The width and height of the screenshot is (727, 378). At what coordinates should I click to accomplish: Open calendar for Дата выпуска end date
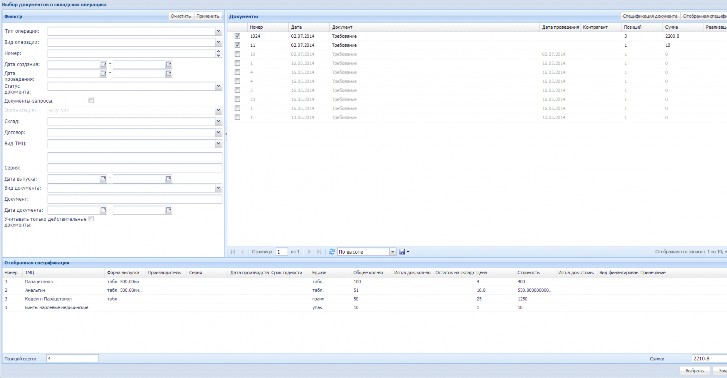pyautogui.click(x=168, y=179)
